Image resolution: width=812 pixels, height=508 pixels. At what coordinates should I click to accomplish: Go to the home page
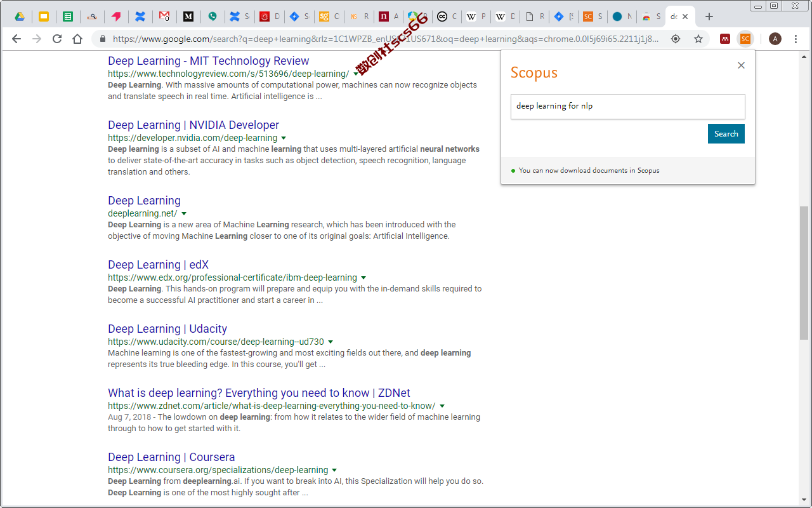(x=77, y=39)
